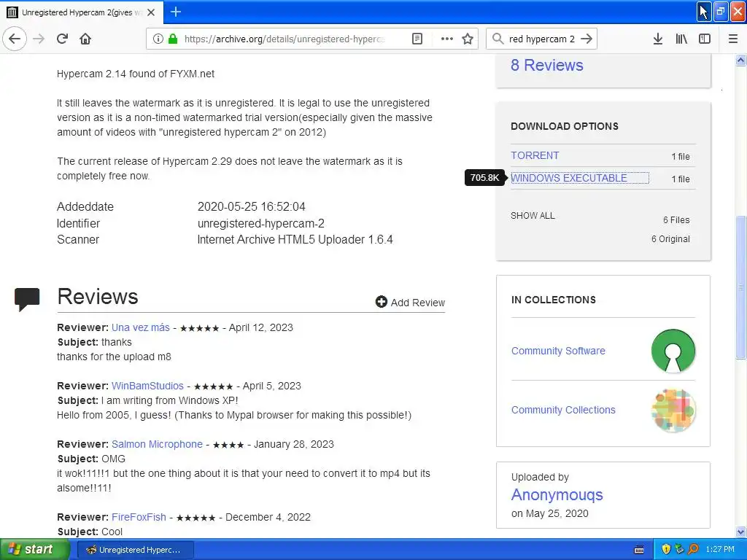Go back to the previous page
Viewport: 747px width, 560px height.
[15, 39]
